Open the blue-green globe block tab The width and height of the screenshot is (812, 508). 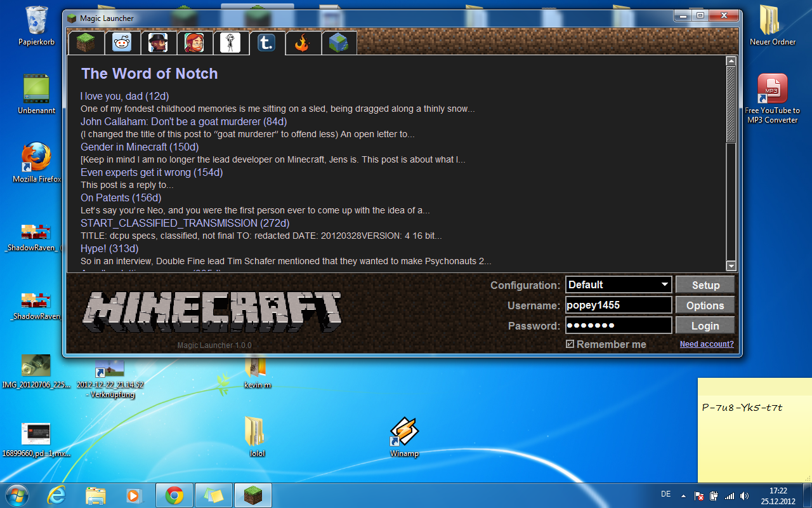click(339, 43)
